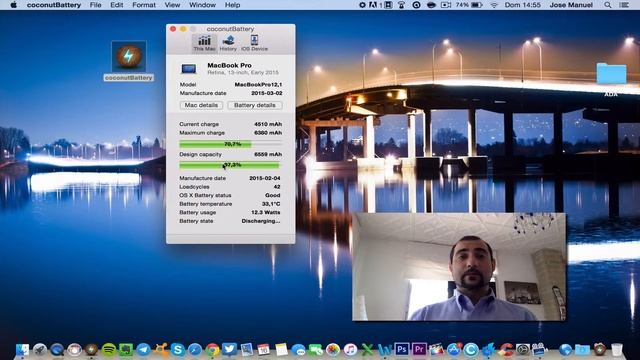
Task: Open Word from the dock
Action: [384, 349]
